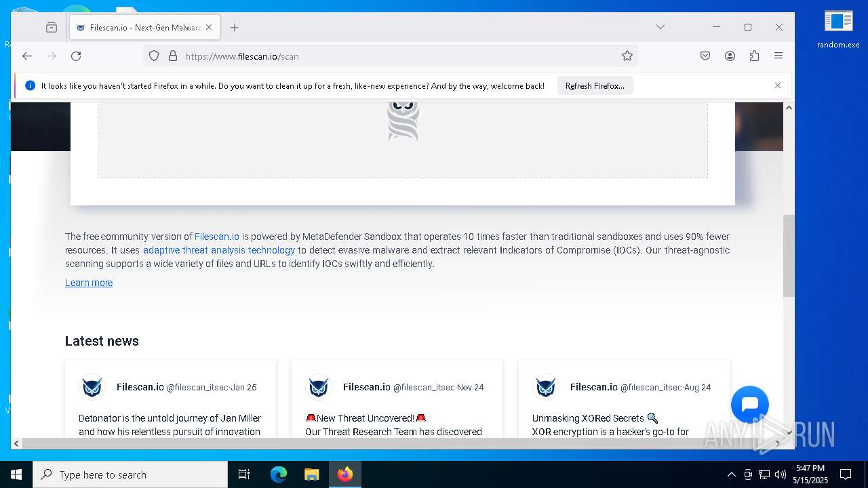The height and width of the screenshot is (488, 868).
Task: Expand the list all tabs chevron
Action: tap(660, 27)
